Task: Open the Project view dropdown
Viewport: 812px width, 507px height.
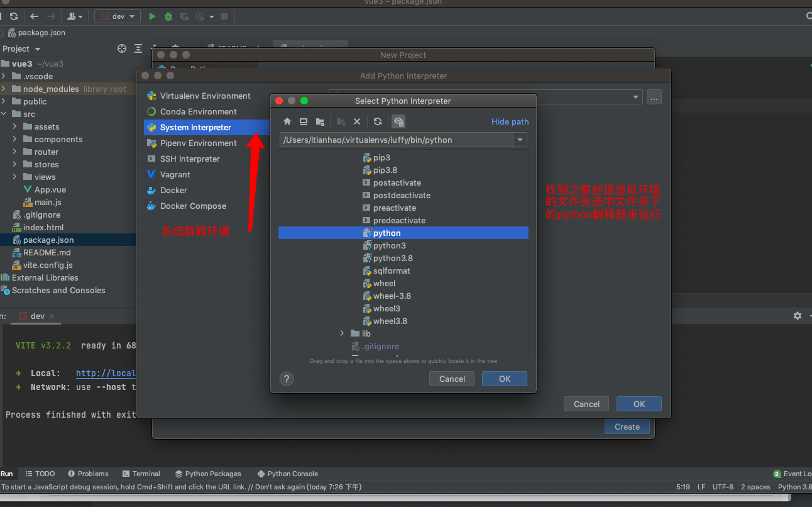Action: (22, 48)
